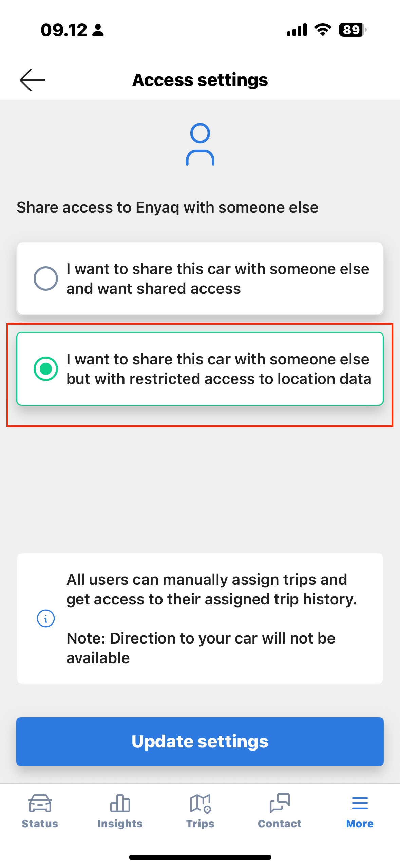Tap the battery indicator in status bar

(x=352, y=30)
